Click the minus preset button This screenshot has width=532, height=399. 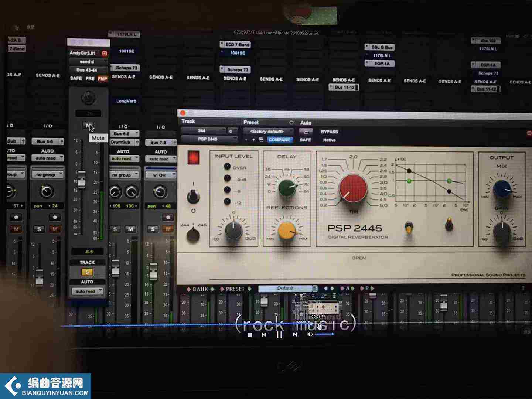coord(246,140)
